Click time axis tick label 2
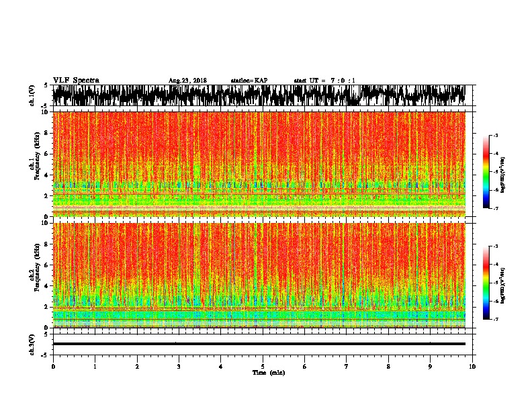The height and width of the screenshot is (411, 532). (137, 367)
